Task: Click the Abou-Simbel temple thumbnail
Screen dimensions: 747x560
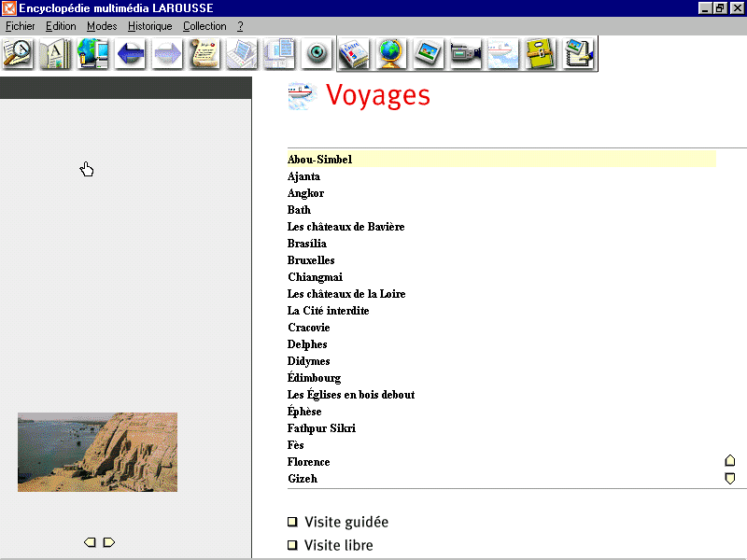Action: [x=98, y=452]
